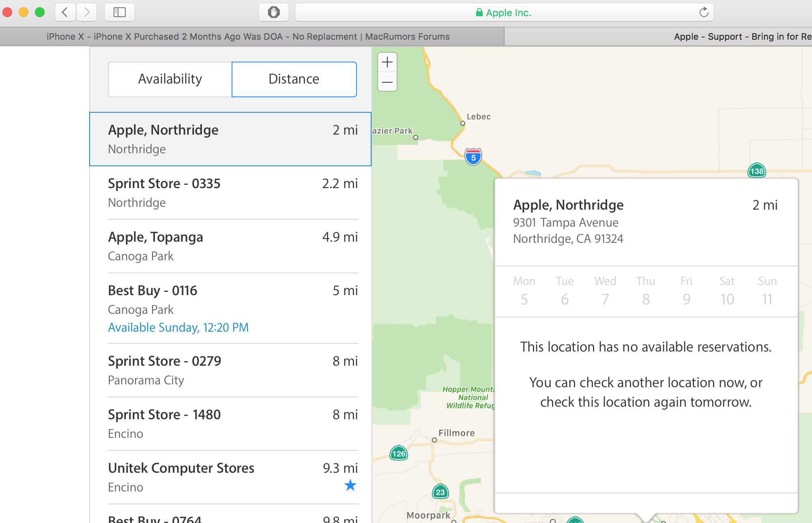The image size is (812, 523).
Task: Pick Tue 6 in the date strip
Action: pyautogui.click(x=565, y=291)
